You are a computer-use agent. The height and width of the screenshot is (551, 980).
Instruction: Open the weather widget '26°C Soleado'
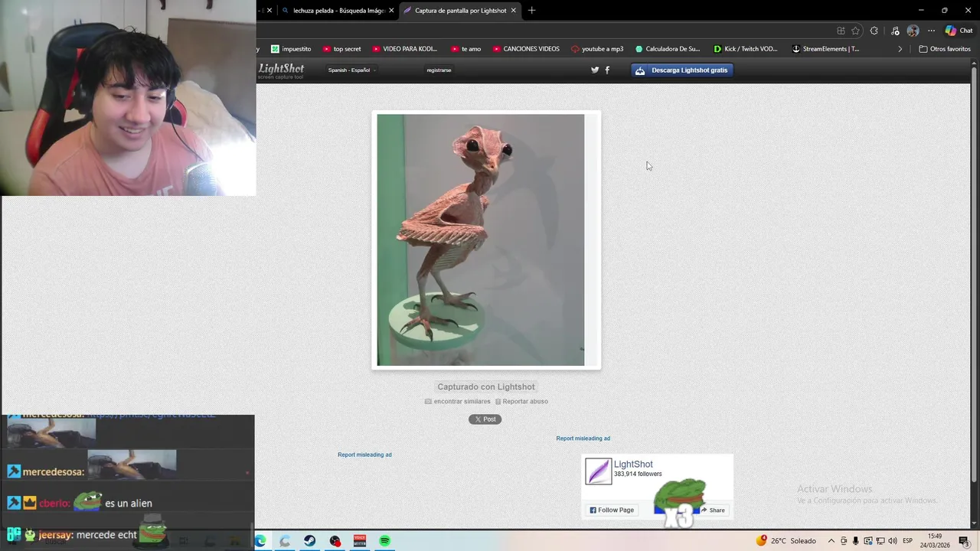tap(786, 541)
